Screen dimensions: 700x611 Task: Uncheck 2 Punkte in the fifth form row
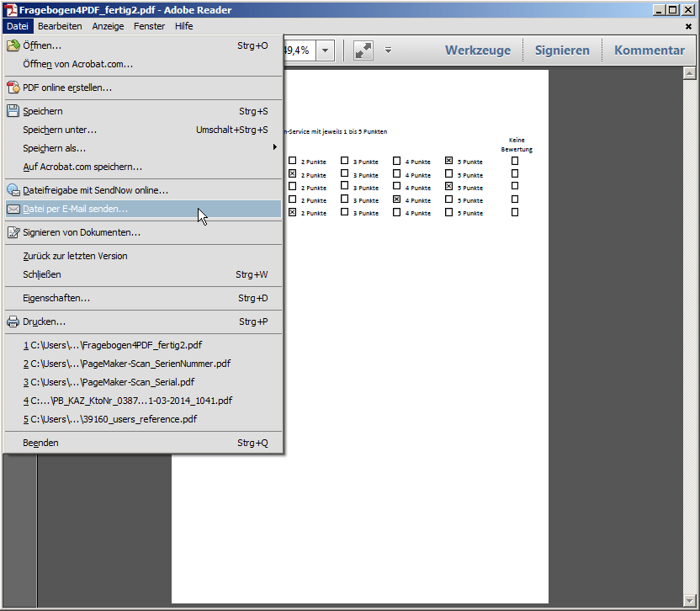tap(293, 212)
